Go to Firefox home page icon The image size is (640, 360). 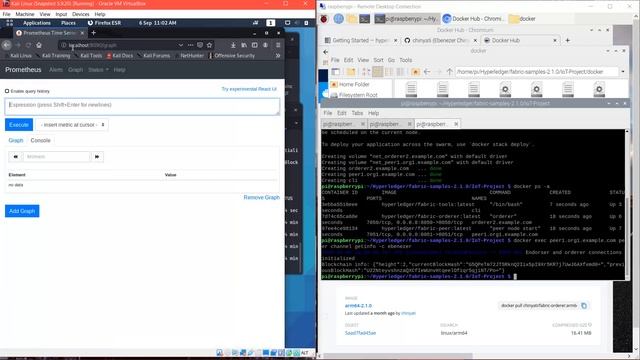click(x=39, y=45)
